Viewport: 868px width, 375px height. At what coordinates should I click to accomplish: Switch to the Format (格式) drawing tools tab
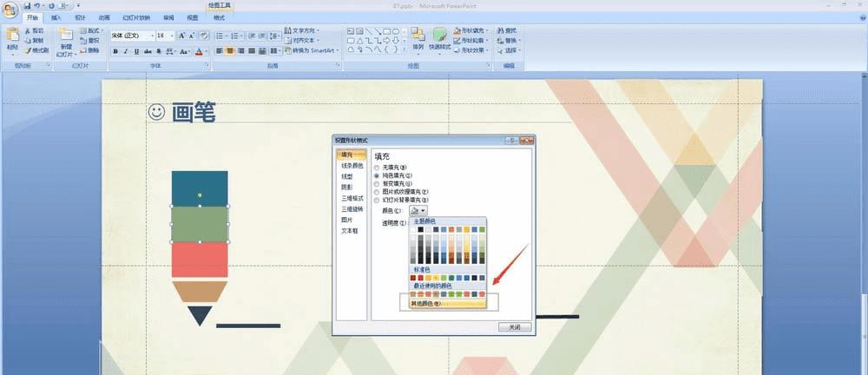tap(220, 17)
